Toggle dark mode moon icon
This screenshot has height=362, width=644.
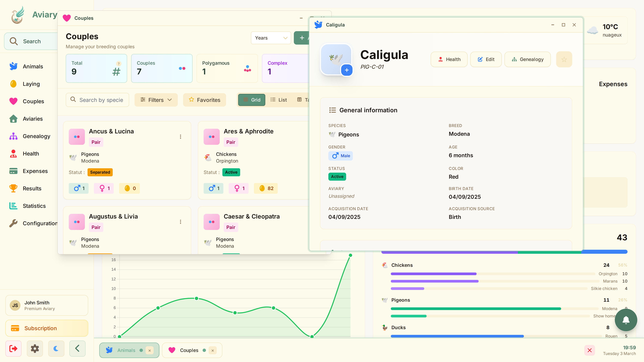tap(56, 349)
